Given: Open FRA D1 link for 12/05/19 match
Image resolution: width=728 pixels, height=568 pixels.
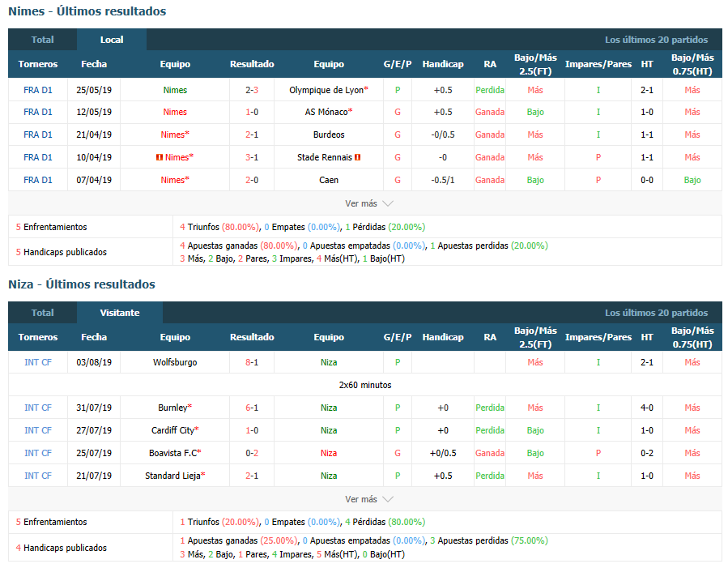Looking at the screenshot, I should [x=37, y=112].
